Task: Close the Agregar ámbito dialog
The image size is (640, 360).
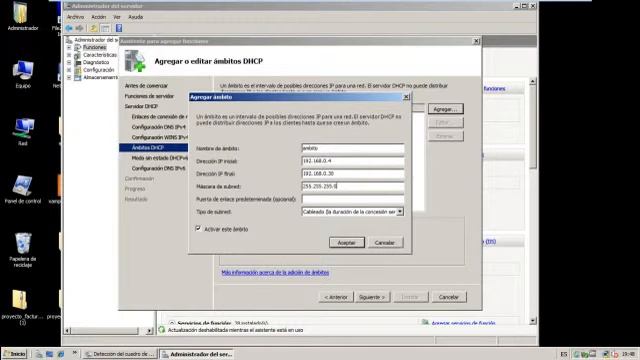Action: tap(406, 97)
